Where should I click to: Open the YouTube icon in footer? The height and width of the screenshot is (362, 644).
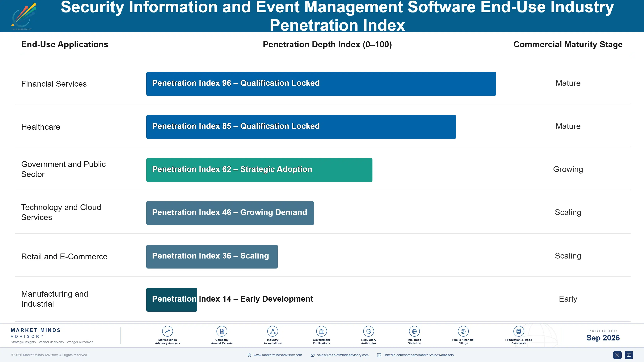[x=629, y=355]
